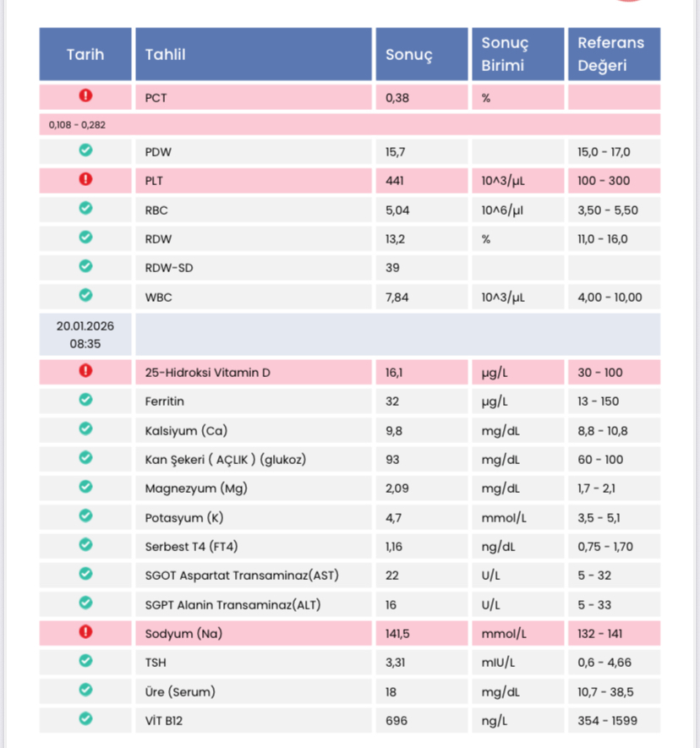Click the warning icon for 25-Hidroksi Vitamin D
This screenshot has height=748, width=700.
85,371
